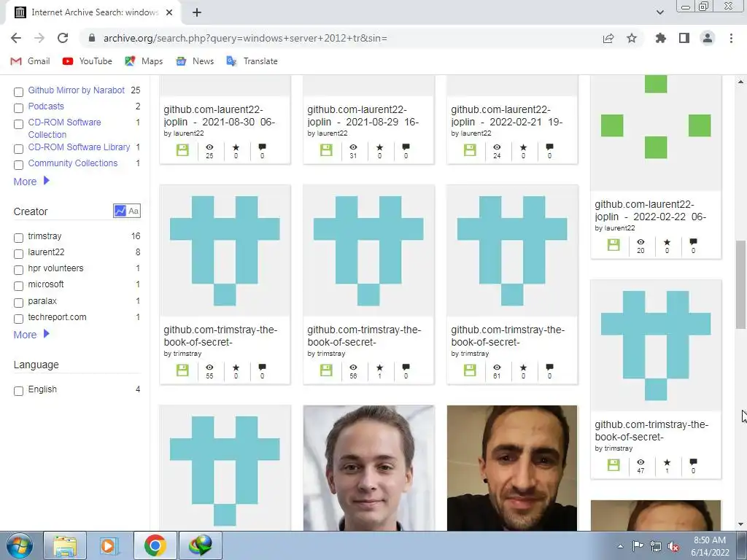Open the YouTube bookmark

coord(88,61)
